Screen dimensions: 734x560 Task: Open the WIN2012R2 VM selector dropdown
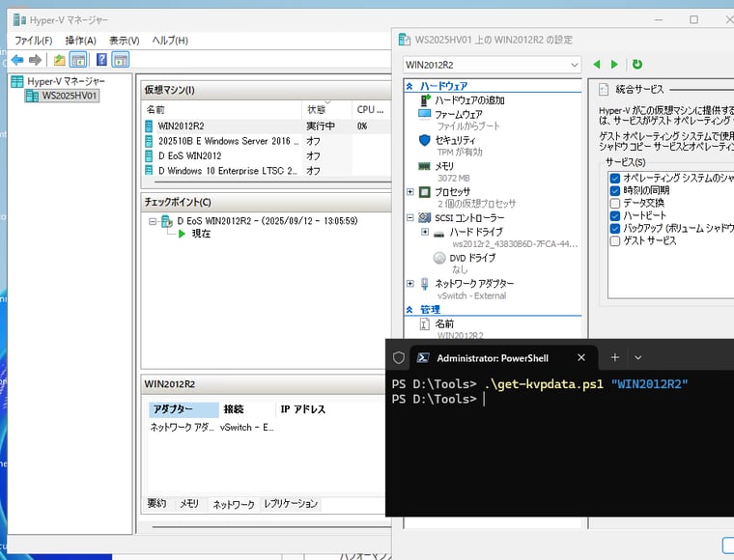pos(492,65)
